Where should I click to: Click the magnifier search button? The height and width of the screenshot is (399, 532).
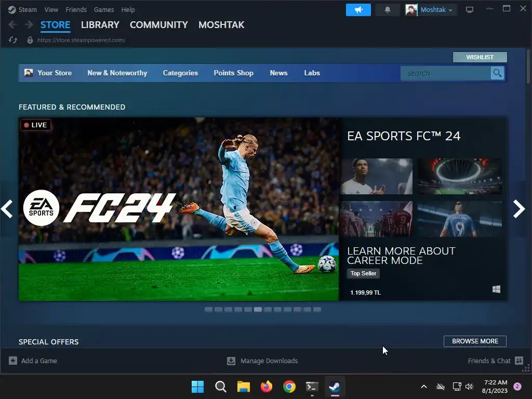pos(497,73)
